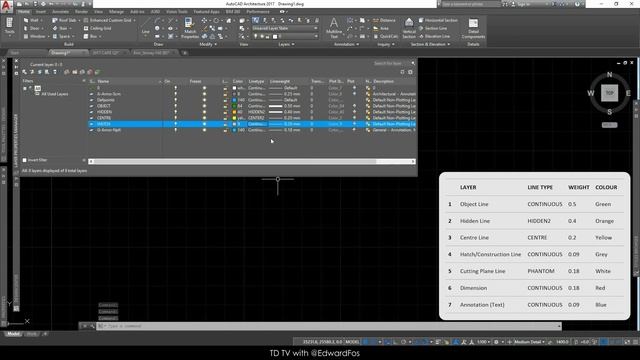Image resolution: width=640 pixels, height=360 pixels.
Task: Select the Roof Slab tool
Action: [x=64, y=20]
